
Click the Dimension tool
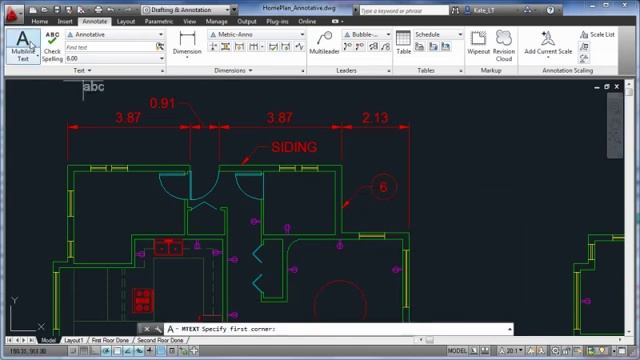(187, 44)
